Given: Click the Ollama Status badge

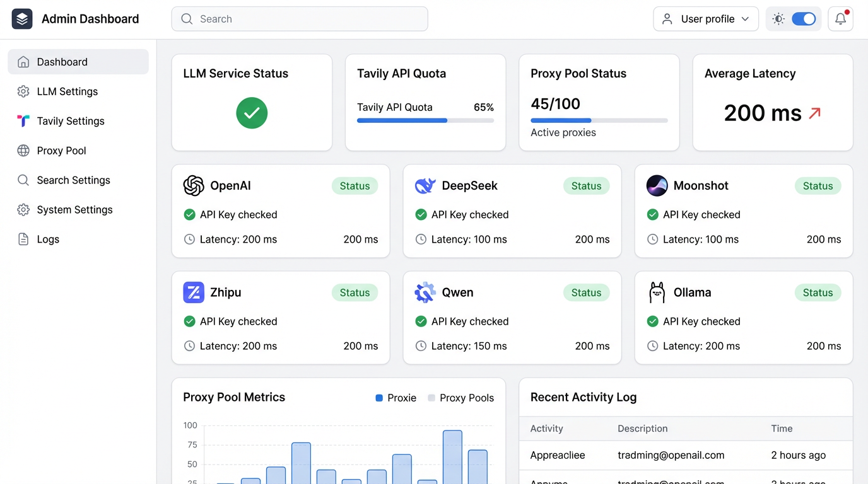Looking at the screenshot, I should pos(818,292).
